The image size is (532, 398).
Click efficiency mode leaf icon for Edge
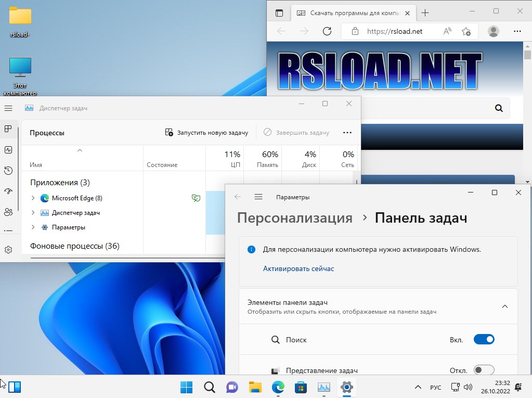[196, 198]
